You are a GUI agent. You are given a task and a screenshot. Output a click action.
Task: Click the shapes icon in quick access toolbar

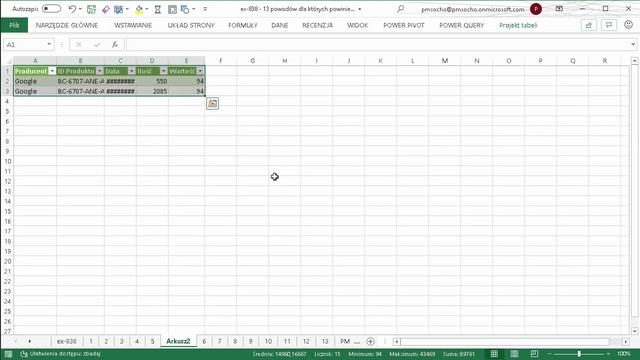coord(185,9)
